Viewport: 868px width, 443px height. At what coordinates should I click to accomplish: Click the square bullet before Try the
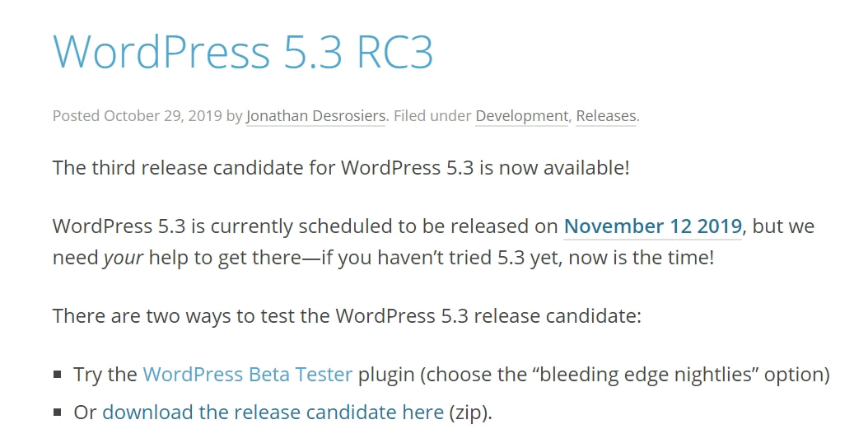[x=57, y=375]
